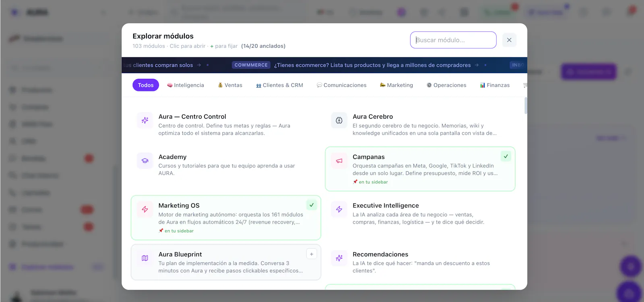The height and width of the screenshot is (302, 644).
Task: Switch to the Marketing category tab
Action: (396, 85)
